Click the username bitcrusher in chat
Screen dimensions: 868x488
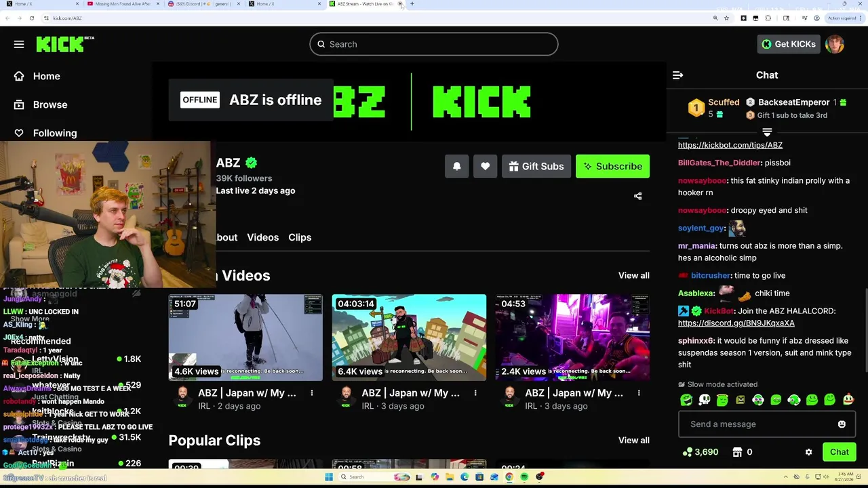pos(711,276)
